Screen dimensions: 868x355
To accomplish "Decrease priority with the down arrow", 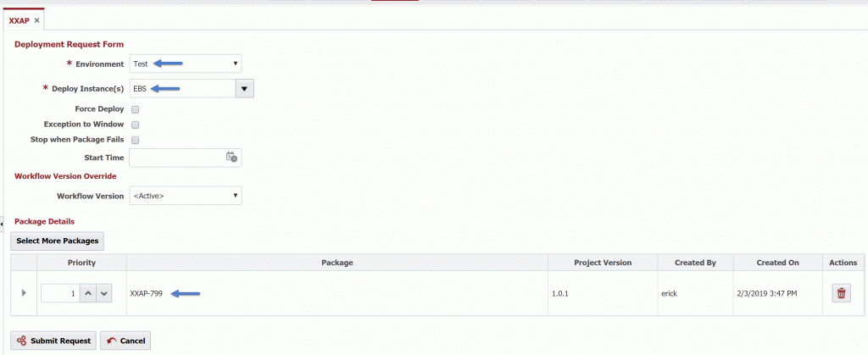I will (x=104, y=293).
